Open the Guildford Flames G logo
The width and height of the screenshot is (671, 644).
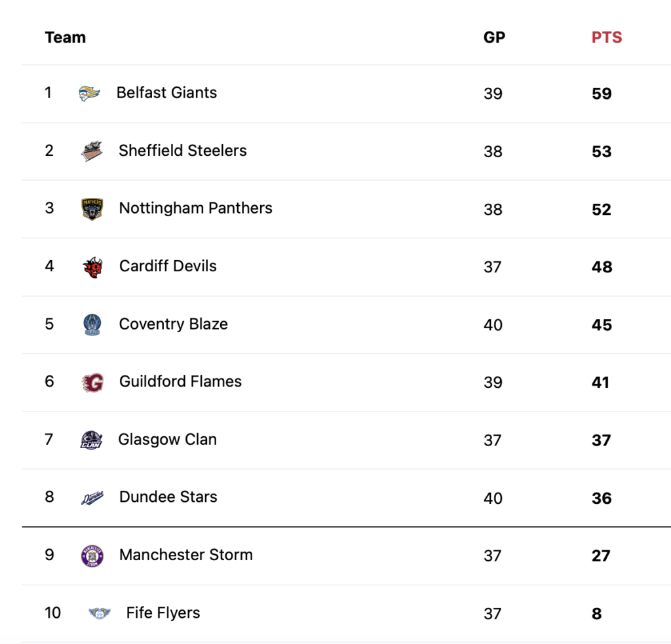[92, 383]
